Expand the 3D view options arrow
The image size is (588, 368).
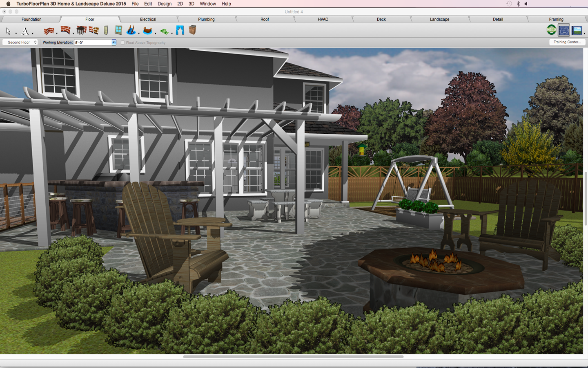tap(584, 34)
